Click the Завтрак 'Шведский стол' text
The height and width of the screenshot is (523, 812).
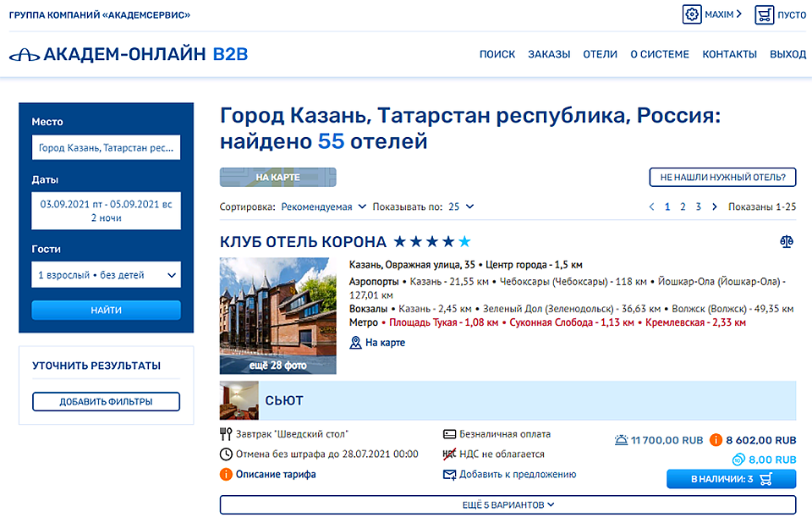[x=292, y=434]
